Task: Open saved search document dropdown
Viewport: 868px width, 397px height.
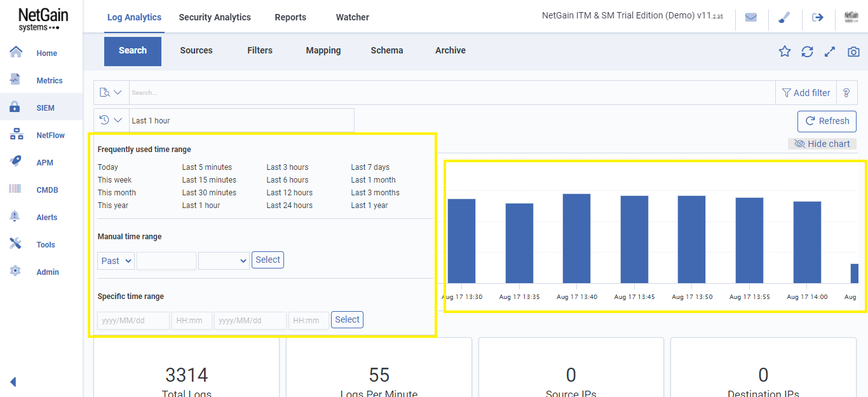Action: (111, 93)
